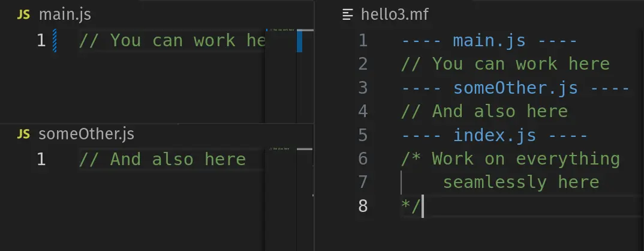Click '// And also here' on line 4 of hello3.mf
Screen dimensions: 644x251
(x=484, y=111)
